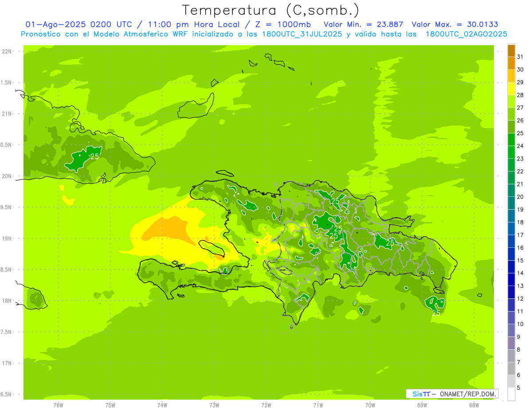
Task: Click the orange colorbar segment between 30 and 31
Action: [x=511, y=63]
